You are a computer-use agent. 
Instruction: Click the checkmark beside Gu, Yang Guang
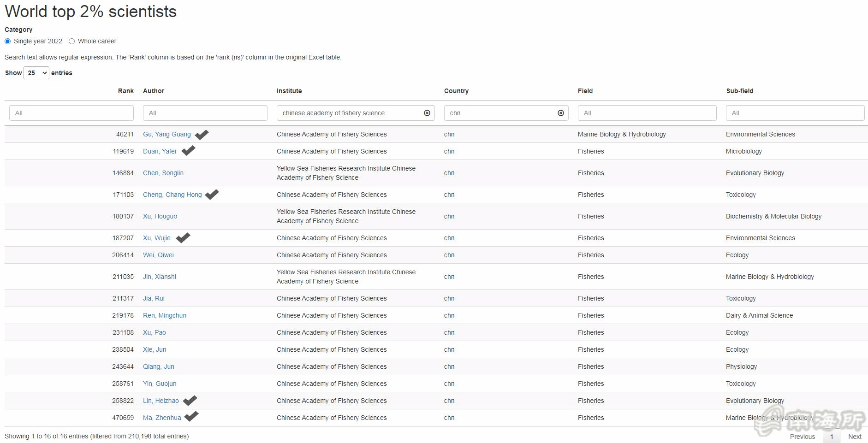202,135
